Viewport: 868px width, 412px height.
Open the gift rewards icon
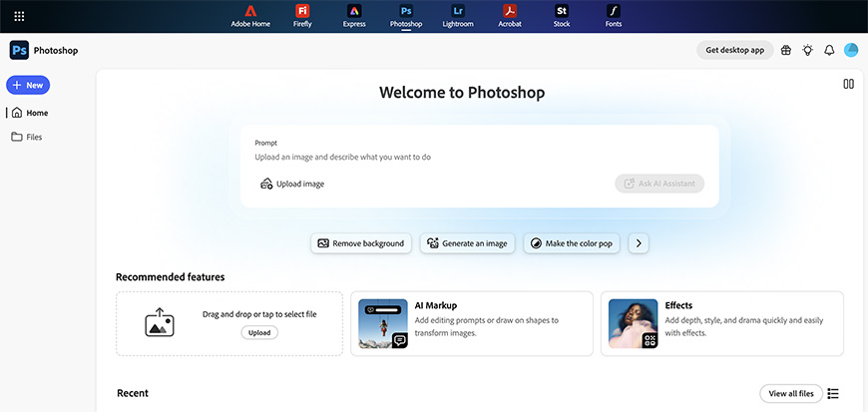(x=785, y=51)
